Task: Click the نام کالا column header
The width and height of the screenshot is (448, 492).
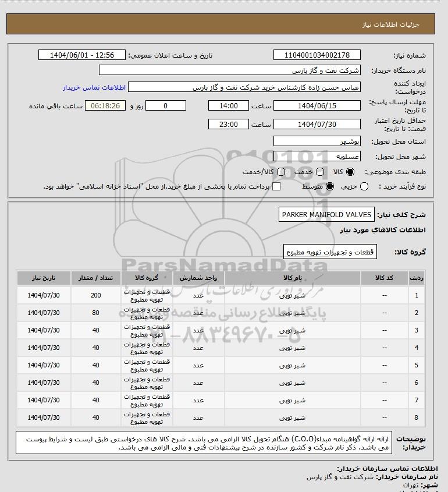Action: [293, 278]
